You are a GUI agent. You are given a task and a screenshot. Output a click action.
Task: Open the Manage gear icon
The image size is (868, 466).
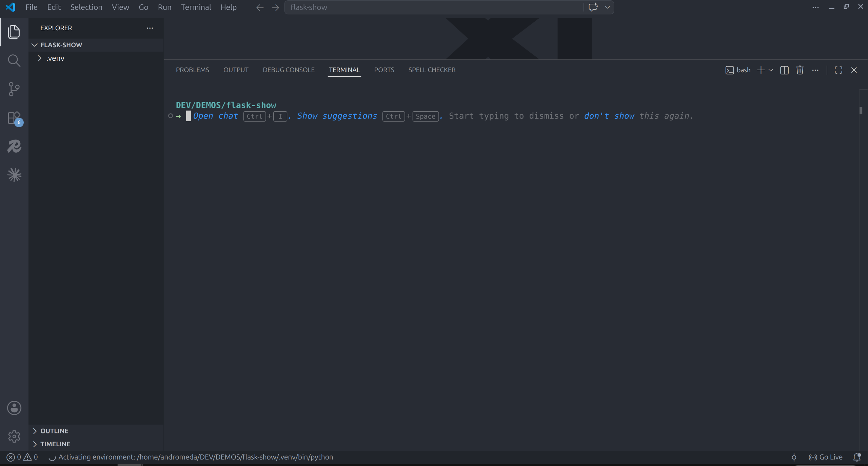(x=14, y=436)
